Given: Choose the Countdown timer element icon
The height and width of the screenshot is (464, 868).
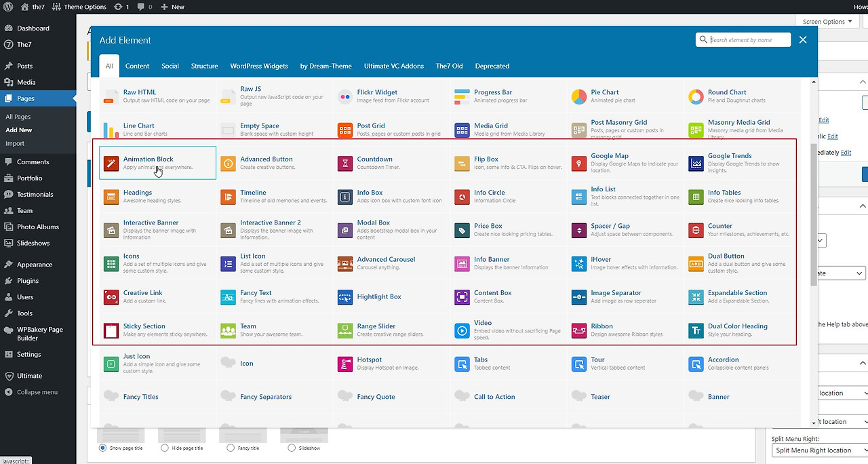Looking at the screenshot, I should click(345, 163).
